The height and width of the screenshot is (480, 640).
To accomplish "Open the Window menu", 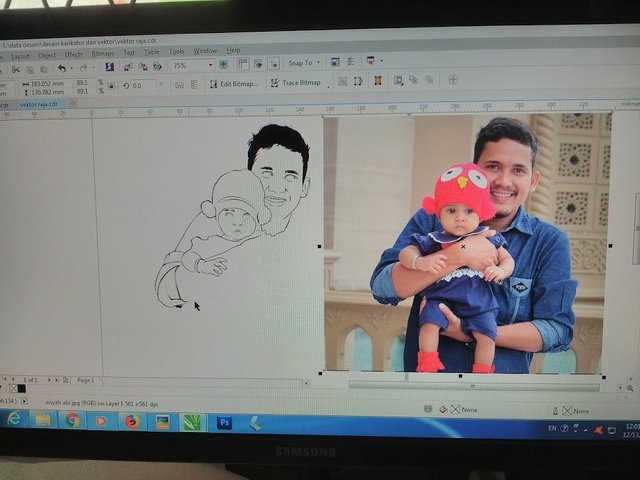I will 205,51.
